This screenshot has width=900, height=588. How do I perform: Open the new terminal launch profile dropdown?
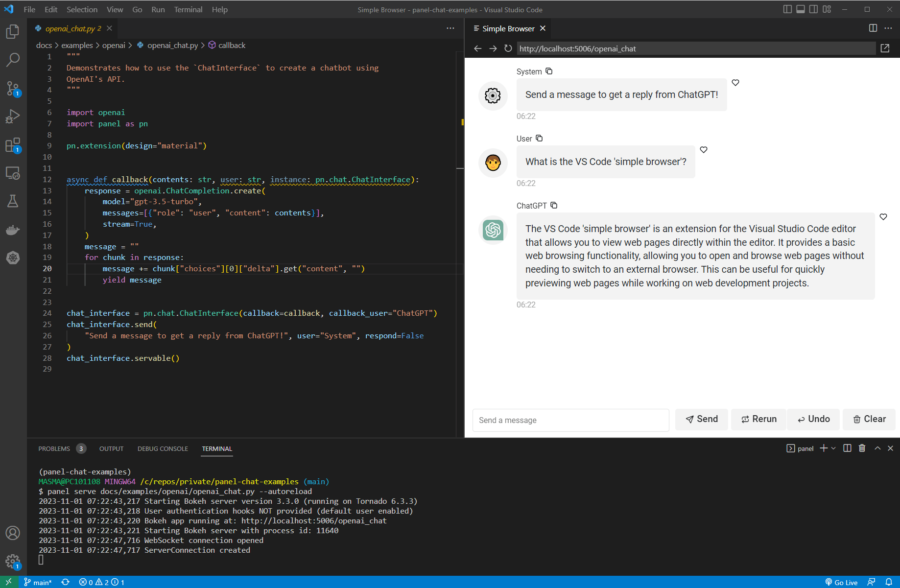pyautogui.click(x=833, y=448)
